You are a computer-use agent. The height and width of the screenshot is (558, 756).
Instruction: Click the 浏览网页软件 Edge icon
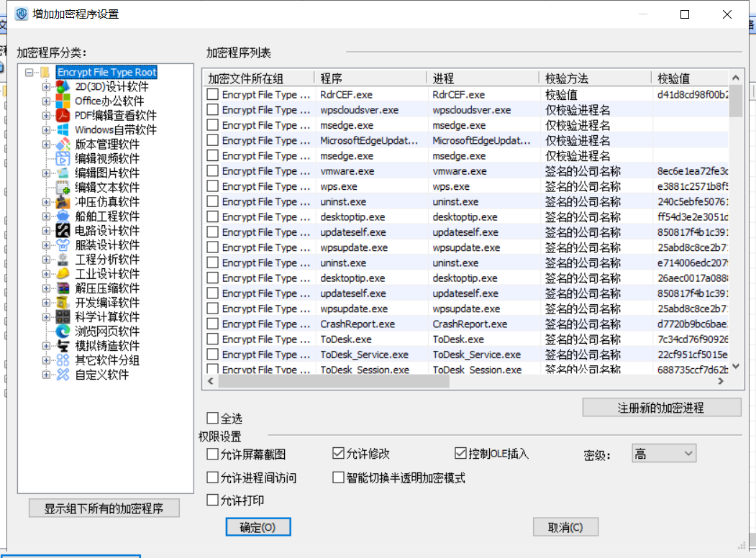click(x=63, y=331)
